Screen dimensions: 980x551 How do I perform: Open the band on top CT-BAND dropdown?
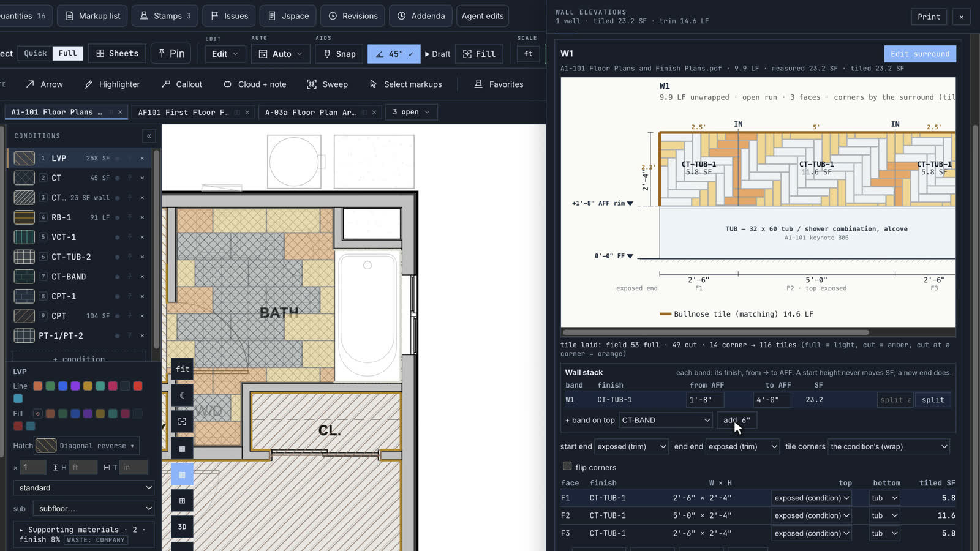(x=666, y=420)
